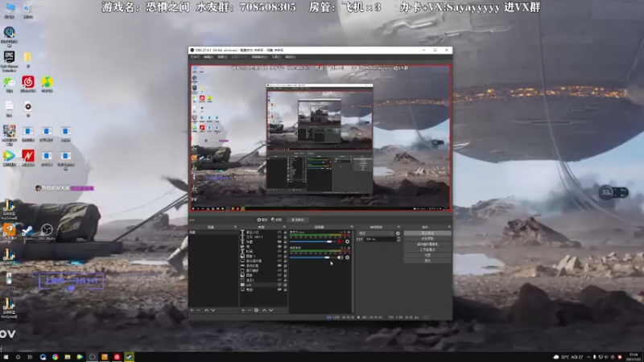The height and width of the screenshot is (362, 644).
Task: Click floating speed ball widget on desktop
Action: 613,192
